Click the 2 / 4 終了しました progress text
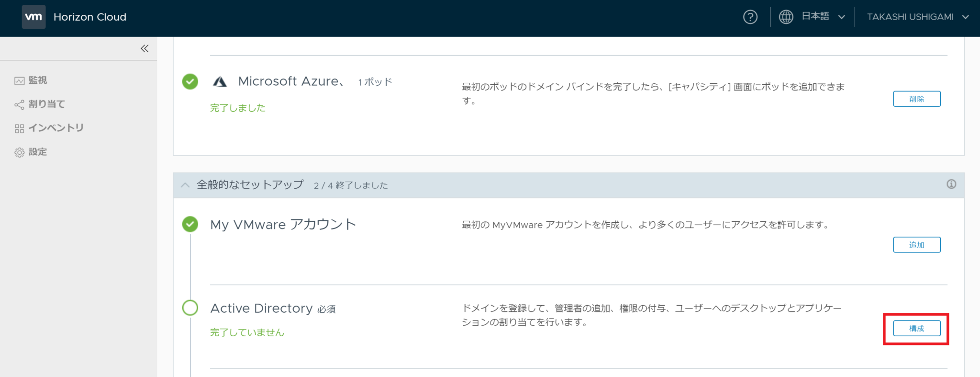 pos(351,185)
